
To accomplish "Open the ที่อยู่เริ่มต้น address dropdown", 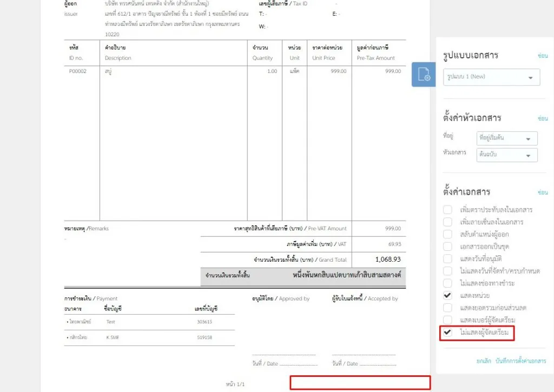I will point(506,138).
